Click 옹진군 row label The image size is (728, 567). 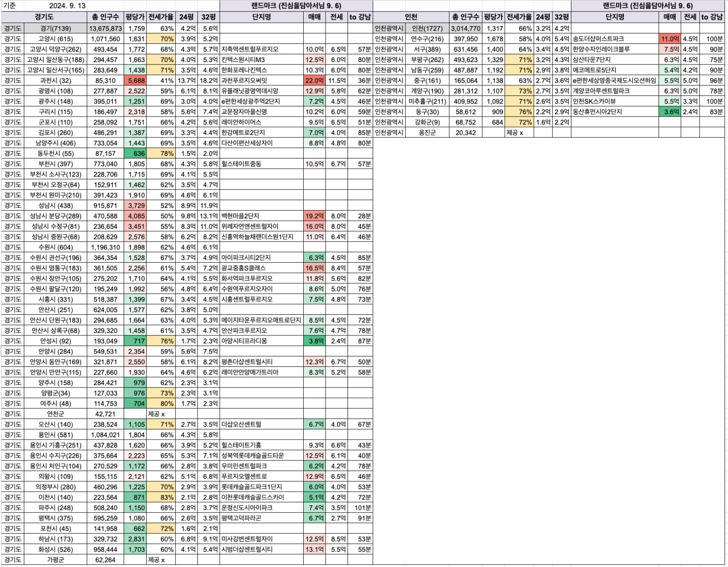(x=427, y=132)
